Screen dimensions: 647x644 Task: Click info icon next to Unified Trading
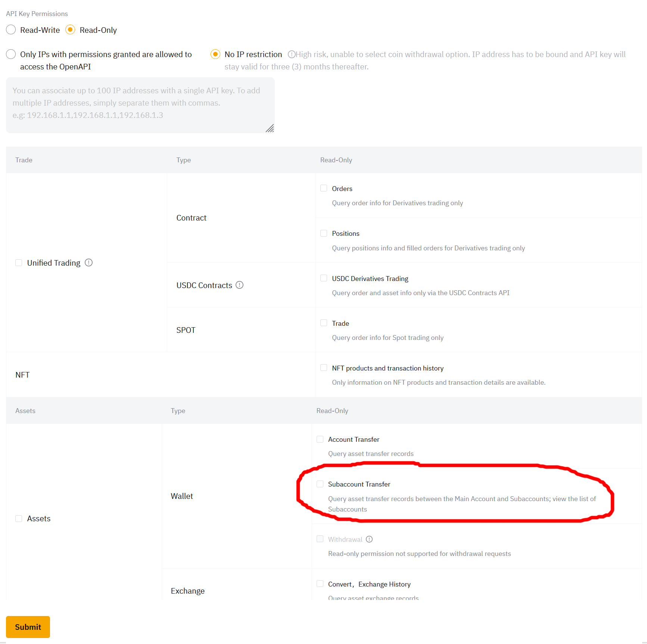pos(88,263)
